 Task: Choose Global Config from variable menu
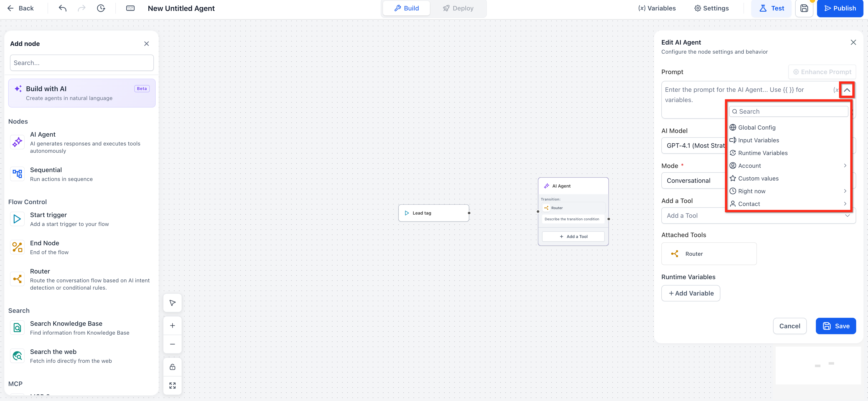point(788,128)
